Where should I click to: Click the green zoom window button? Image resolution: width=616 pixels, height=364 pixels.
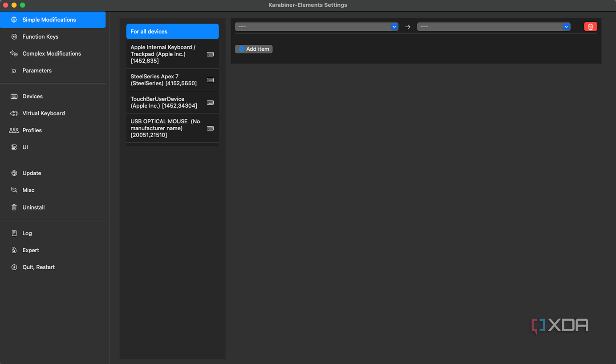pos(23,5)
